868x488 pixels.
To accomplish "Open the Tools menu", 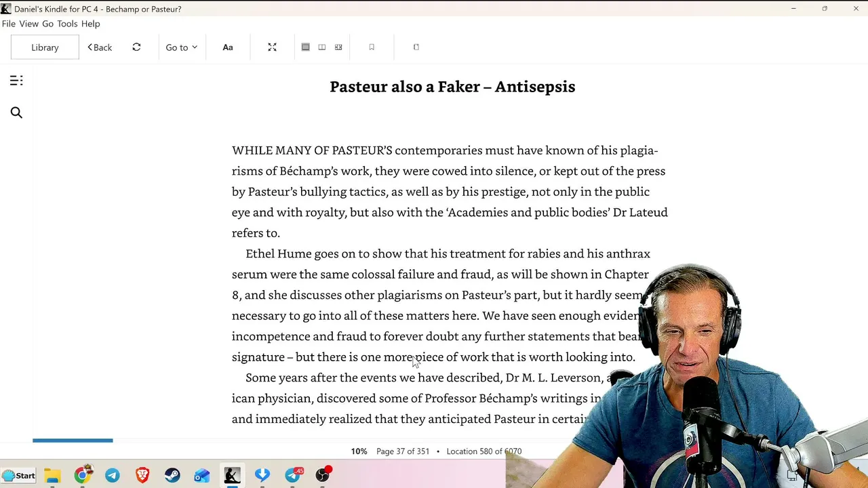I will (67, 24).
